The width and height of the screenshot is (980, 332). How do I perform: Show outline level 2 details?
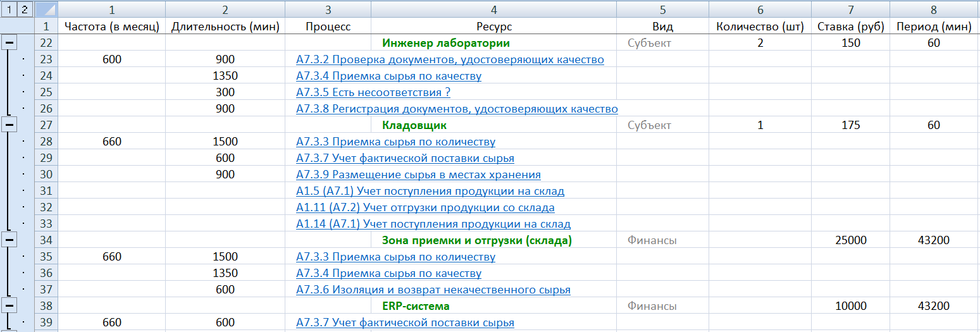coord(24,9)
